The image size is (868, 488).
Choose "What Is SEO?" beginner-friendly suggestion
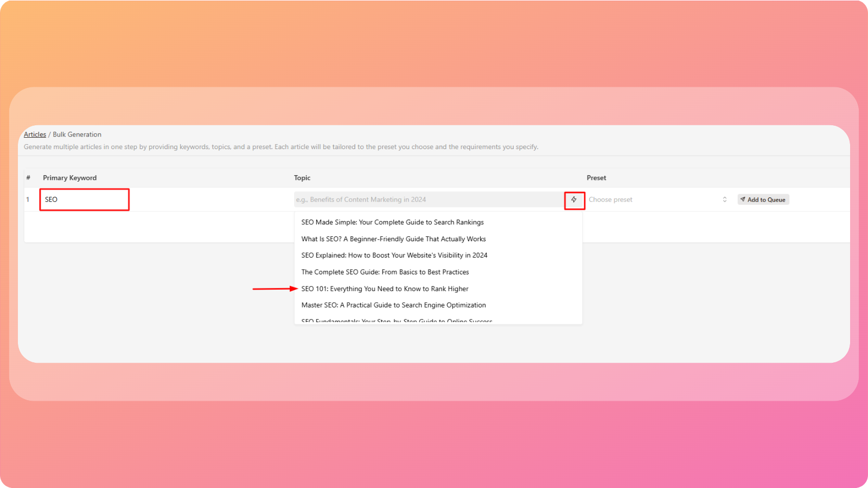[x=393, y=239]
